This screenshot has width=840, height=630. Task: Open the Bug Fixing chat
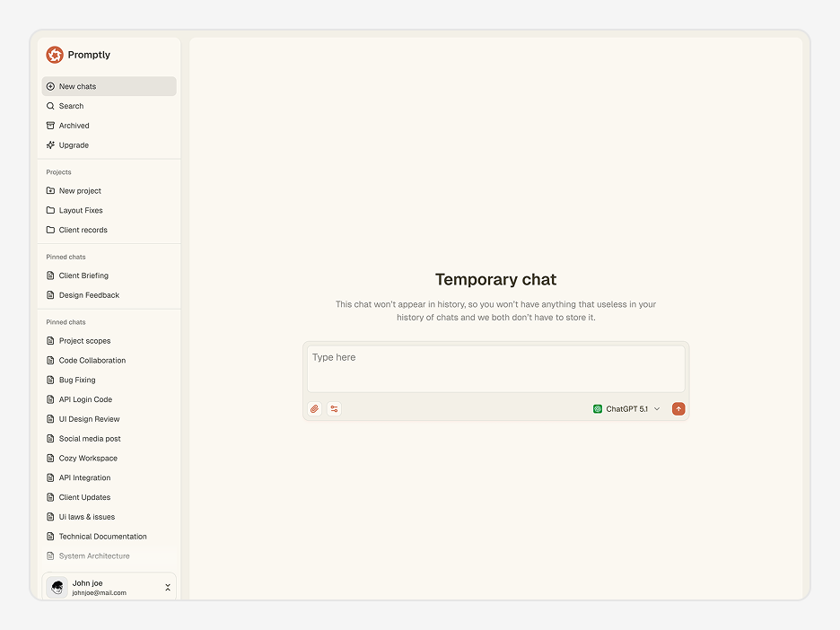(x=109, y=380)
